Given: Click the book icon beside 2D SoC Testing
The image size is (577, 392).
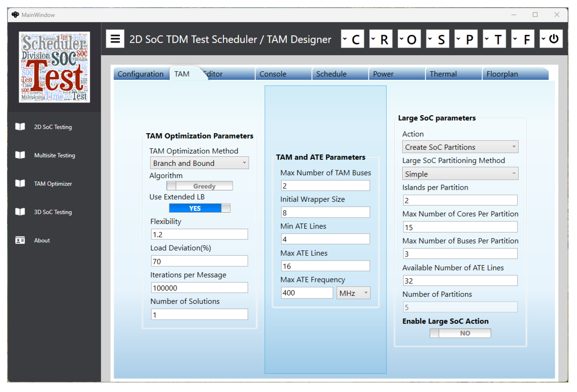Looking at the screenshot, I should 20,127.
